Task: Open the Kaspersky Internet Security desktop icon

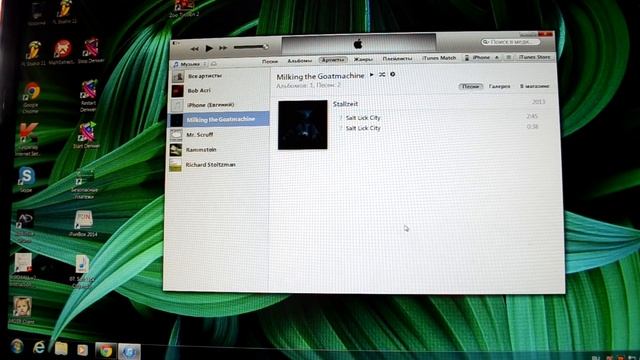Action: (x=27, y=139)
